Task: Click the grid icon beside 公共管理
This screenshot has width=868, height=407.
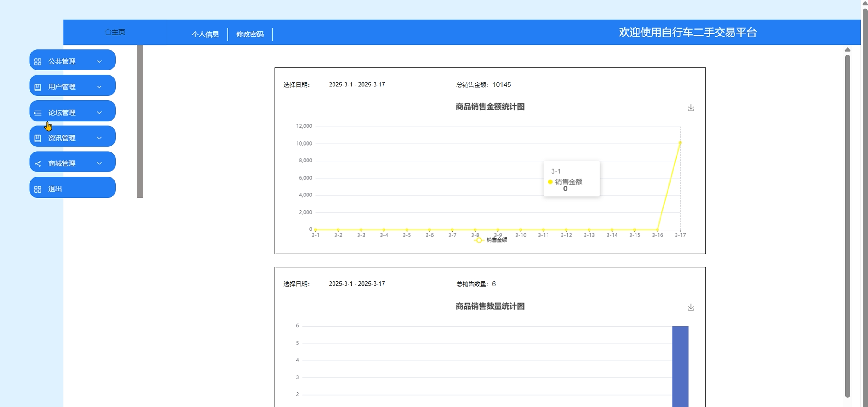Action: pyautogui.click(x=38, y=62)
